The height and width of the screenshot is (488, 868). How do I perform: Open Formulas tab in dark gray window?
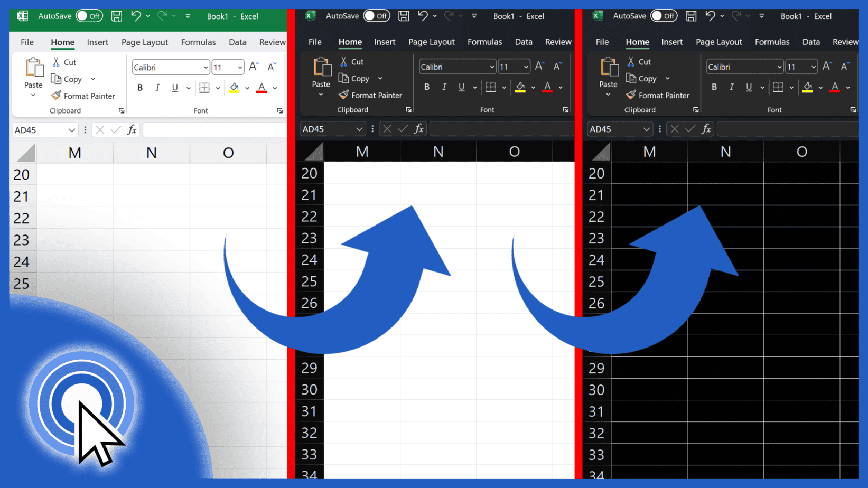point(484,42)
